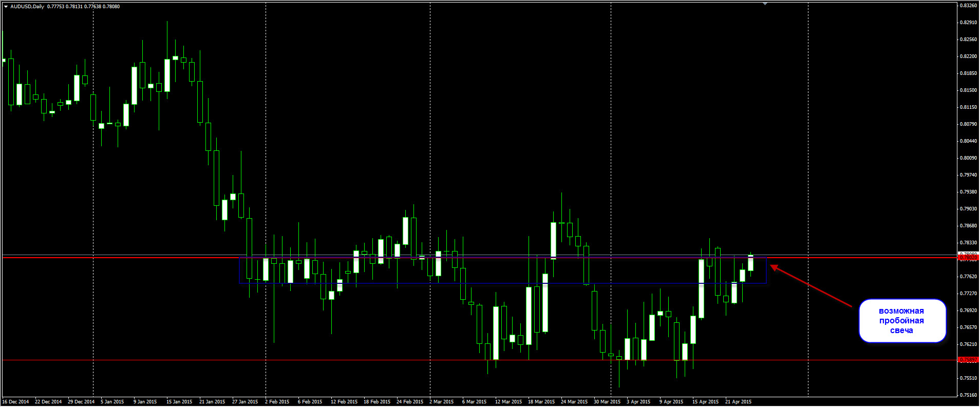Click the 0.82200 price scale value
Viewport: 980px width, 407px height.
point(969,56)
